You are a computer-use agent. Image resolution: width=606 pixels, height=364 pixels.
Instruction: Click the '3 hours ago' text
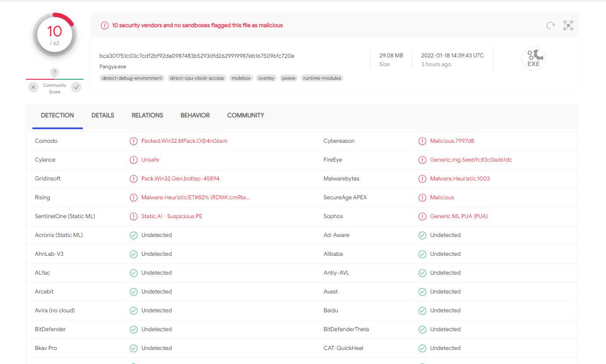coord(436,64)
